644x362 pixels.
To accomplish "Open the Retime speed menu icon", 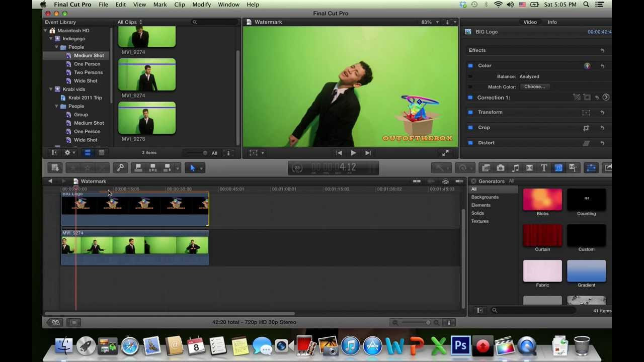I will point(464,168).
